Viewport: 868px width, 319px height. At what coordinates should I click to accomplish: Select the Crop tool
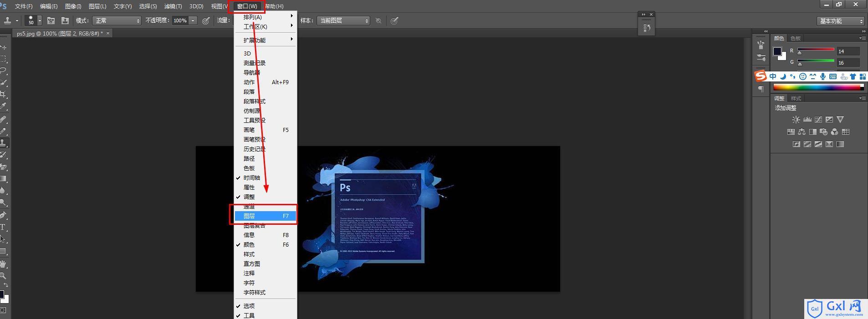pyautogui.click(x=4, y=95)
